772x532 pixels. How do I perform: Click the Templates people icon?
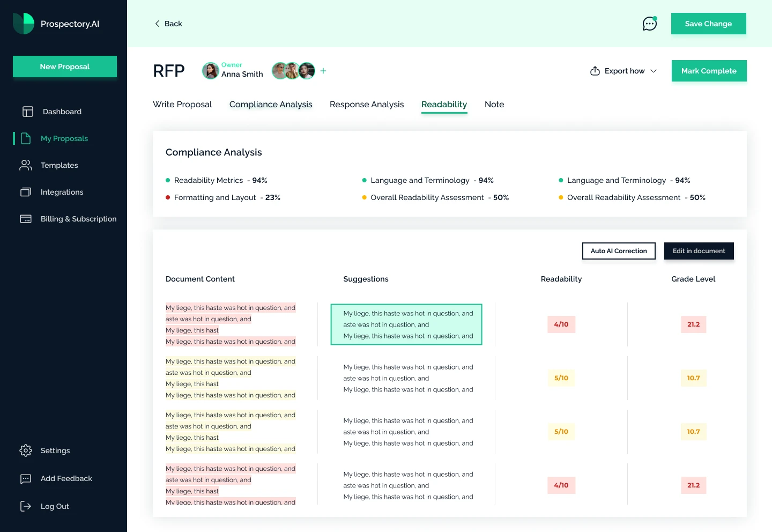[26, 165]
